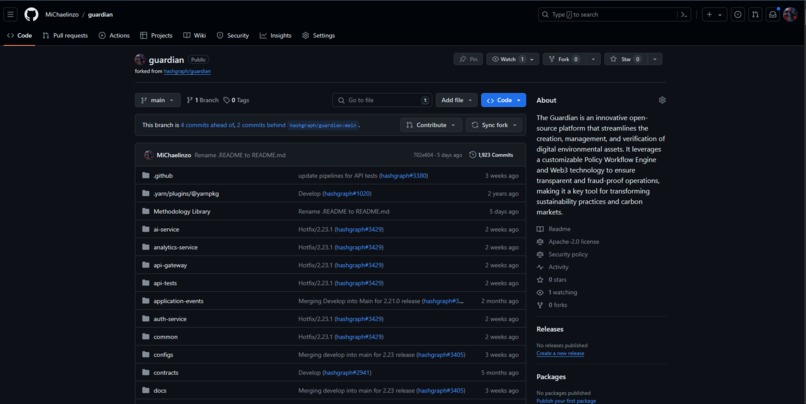Screen dimensions: 806x404
Task: Open the Sync fork dropdown
Action: 494,125
